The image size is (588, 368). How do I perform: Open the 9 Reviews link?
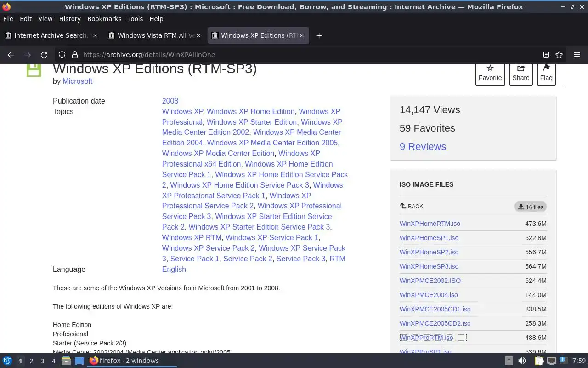tap(423, 146)
